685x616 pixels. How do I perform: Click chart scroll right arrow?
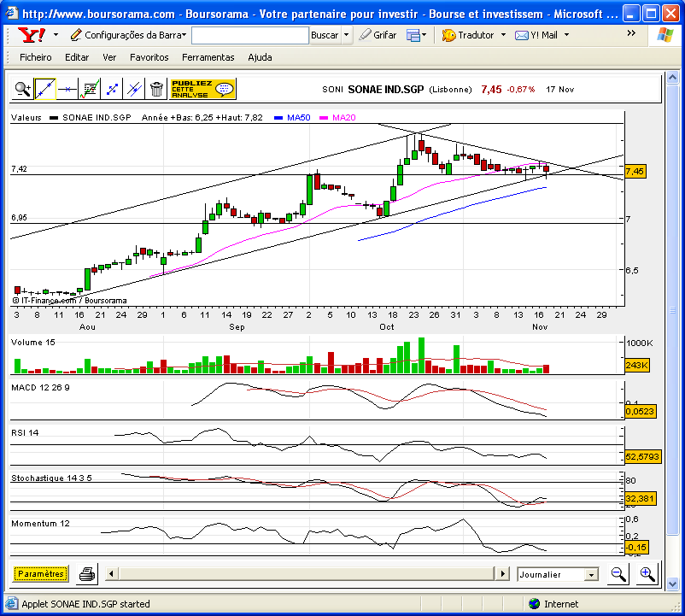point(503,573)
